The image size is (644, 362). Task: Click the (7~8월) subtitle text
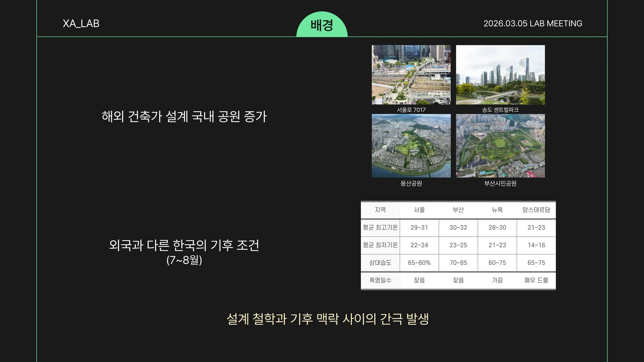pos(184,260)
